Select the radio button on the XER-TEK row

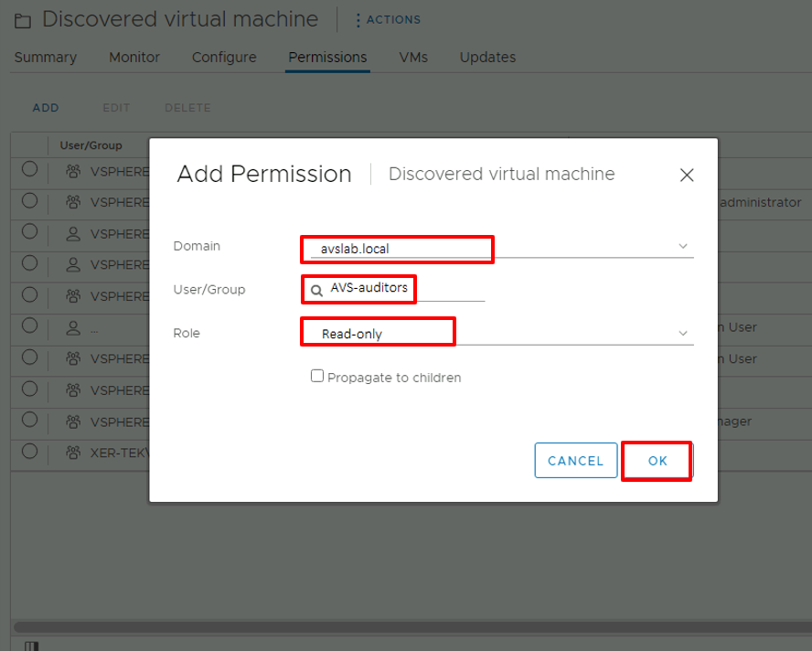pyautogui.click(x=28, y=453)
